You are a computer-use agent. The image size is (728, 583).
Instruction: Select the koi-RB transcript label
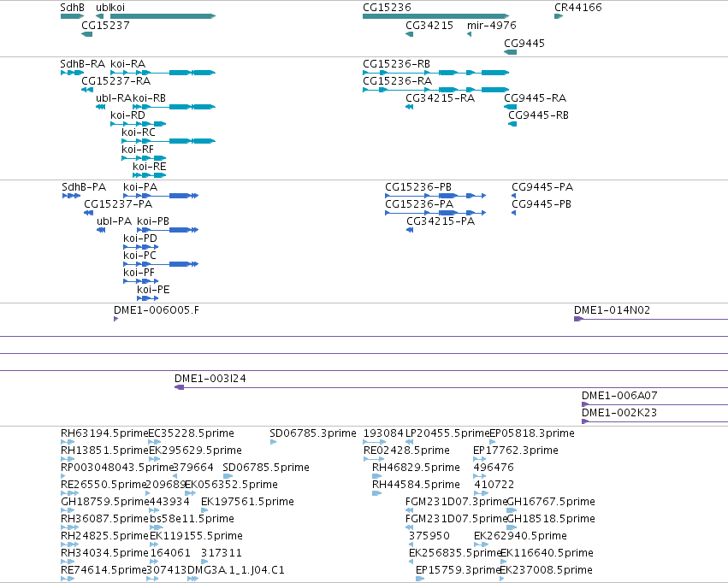click(x=150, y=98)
